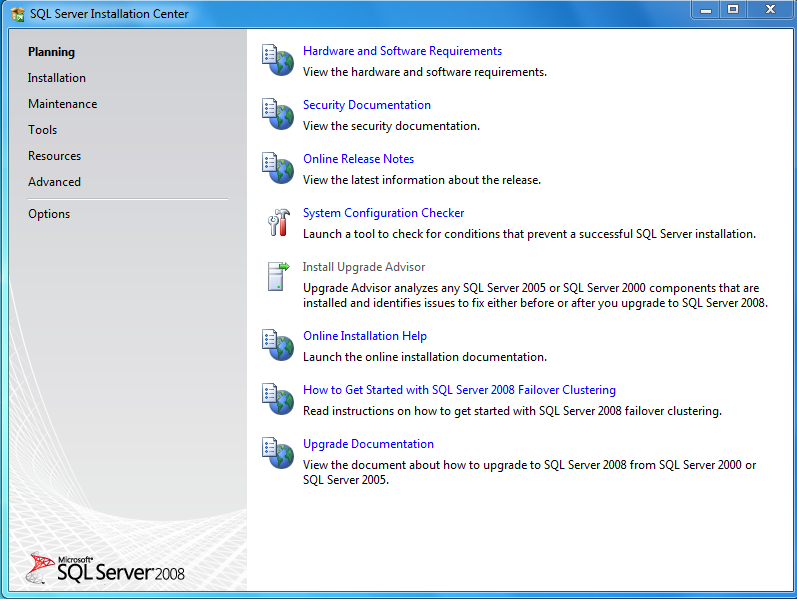Click 'View the latest information about the release.'
Image resolution: width=797 pixels, height=599 pixels.
coord(421,180)
